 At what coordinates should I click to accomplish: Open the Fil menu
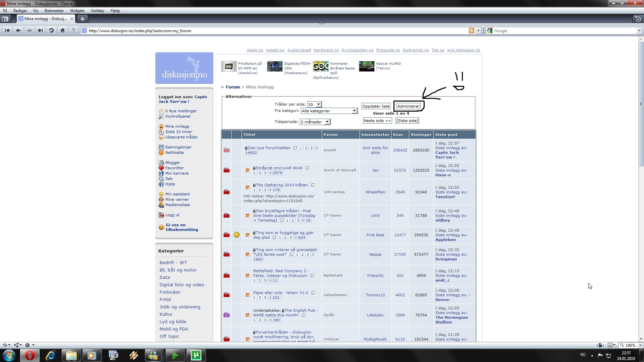click(5, 11)
